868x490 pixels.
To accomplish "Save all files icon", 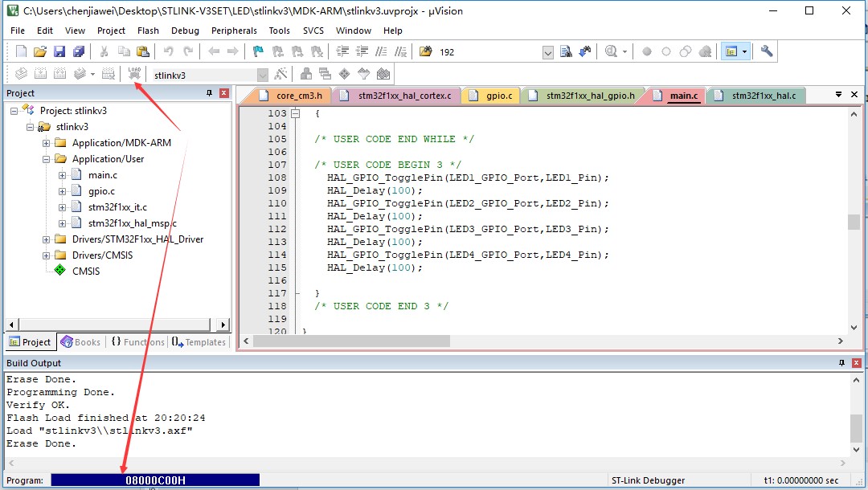I will tap(79, 51).
